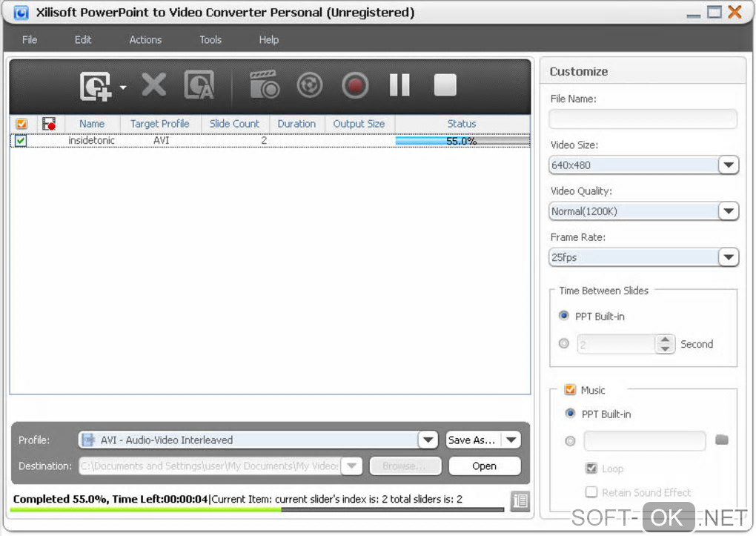Image resolution: width=756 pixels, height=536 pixels.
Task: Expand the Destination path dropdown
Action: pyautogui.click(x=352, y=466)
